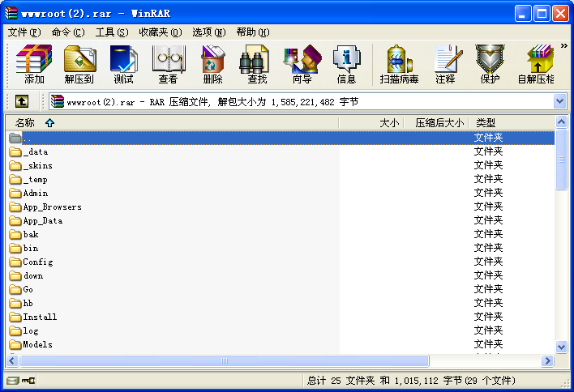Screen dimensions: 574x392
Task: Click the key password icon in the status bar
Action: point(28,381)
